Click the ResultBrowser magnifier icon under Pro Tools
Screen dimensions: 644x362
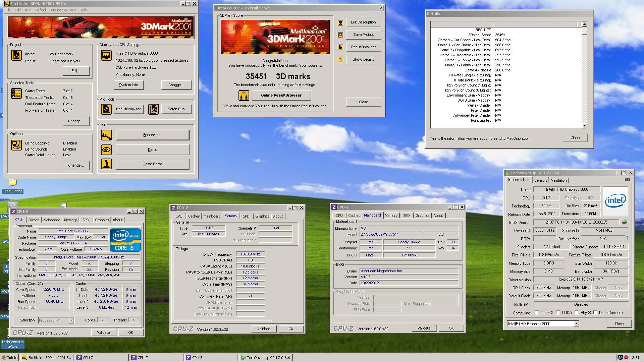click(106, 109)
